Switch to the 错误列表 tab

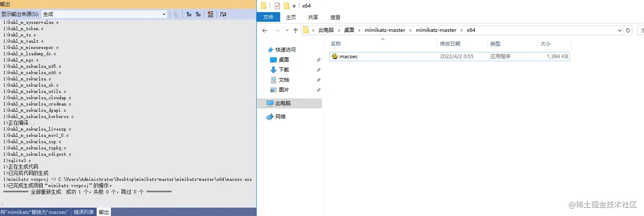tap(83, 212)
